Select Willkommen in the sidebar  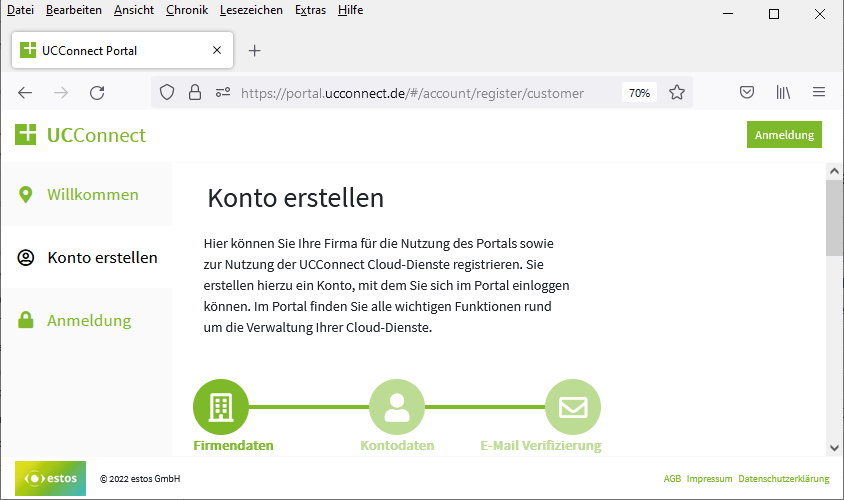(92, 194)
